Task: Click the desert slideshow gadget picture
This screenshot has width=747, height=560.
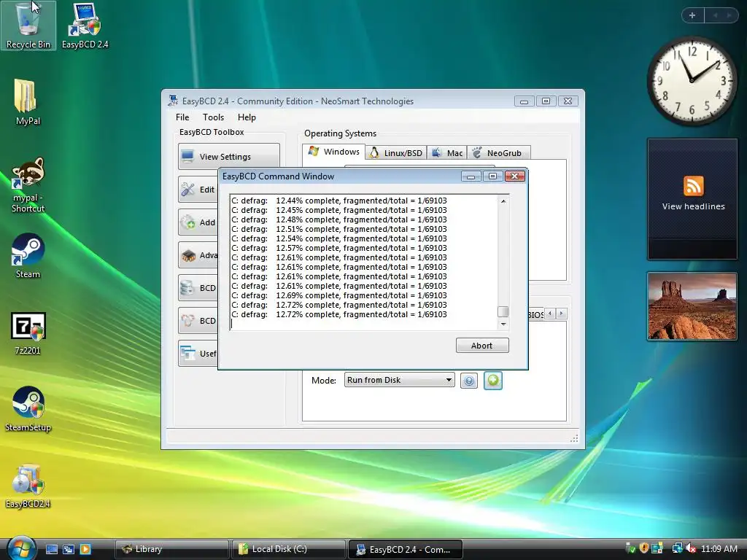Action: tap(692, 306)
